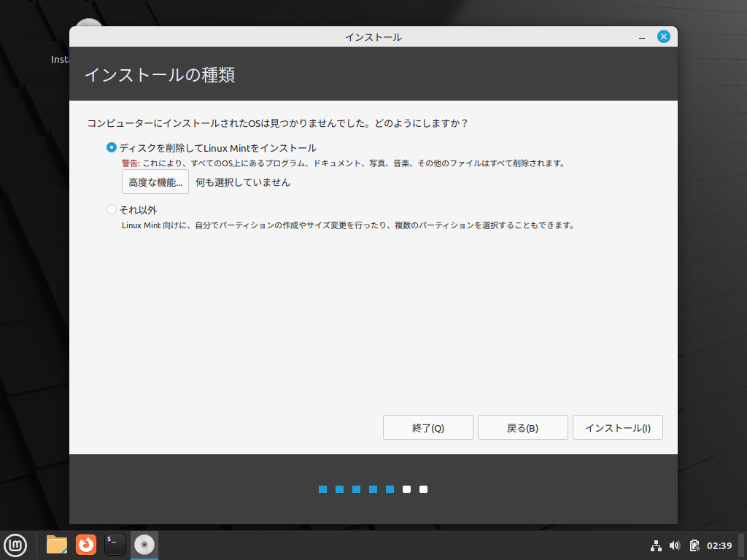
Task: Click the 終了(Q) button
Action: tap(427, 427)
